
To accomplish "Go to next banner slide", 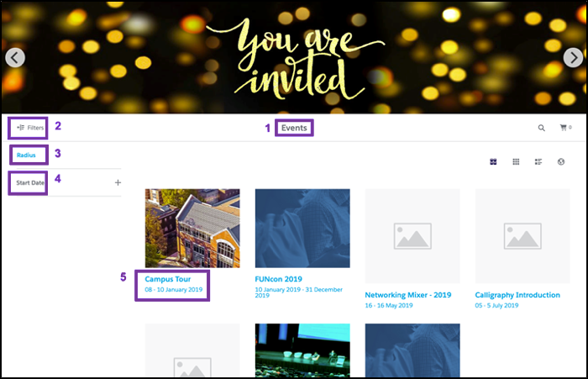I will pyautogui.click(x=572, y=57).
